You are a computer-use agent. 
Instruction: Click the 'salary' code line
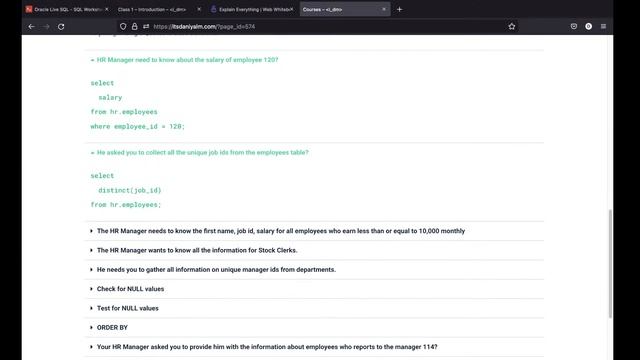click(110, 98)
